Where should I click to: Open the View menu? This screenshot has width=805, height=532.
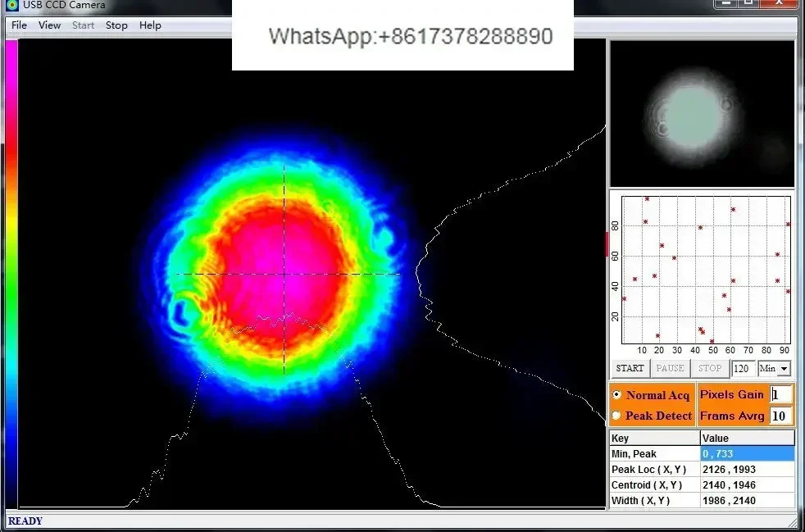[x=49, y=25]
